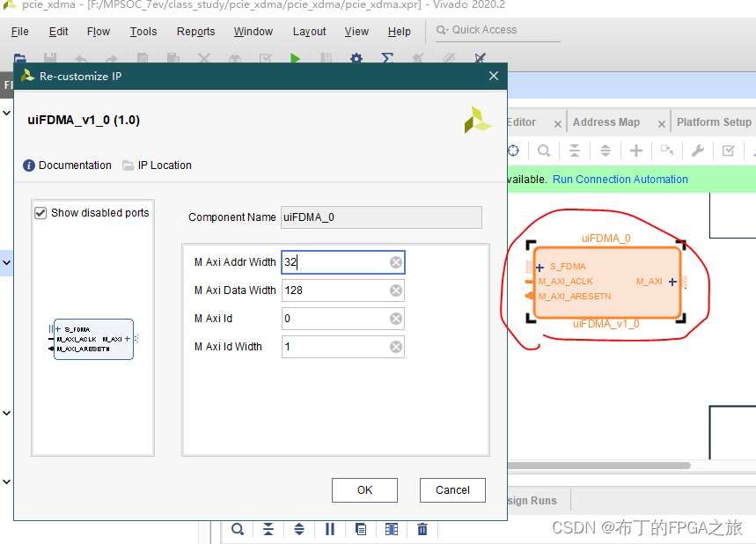Screen dimensions: 756x544
Task: Expand M_AXI port in dialog preview
Action: click(128, 339)
